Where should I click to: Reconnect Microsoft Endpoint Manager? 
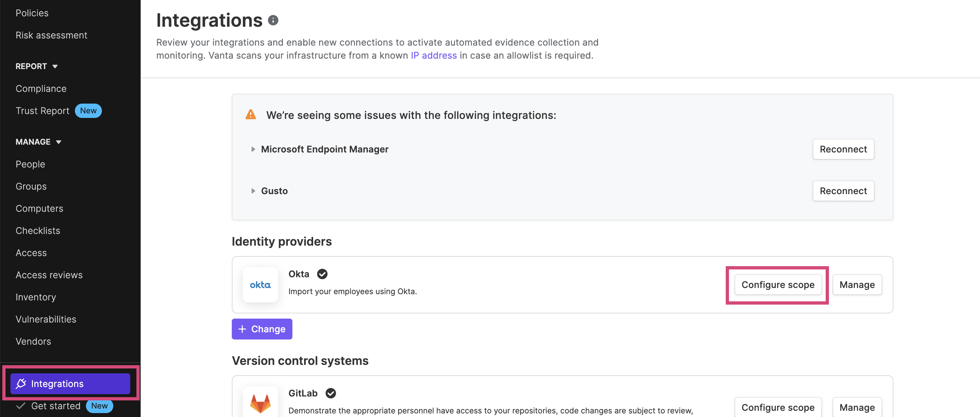pyautogui.click(x=843, y=149)
